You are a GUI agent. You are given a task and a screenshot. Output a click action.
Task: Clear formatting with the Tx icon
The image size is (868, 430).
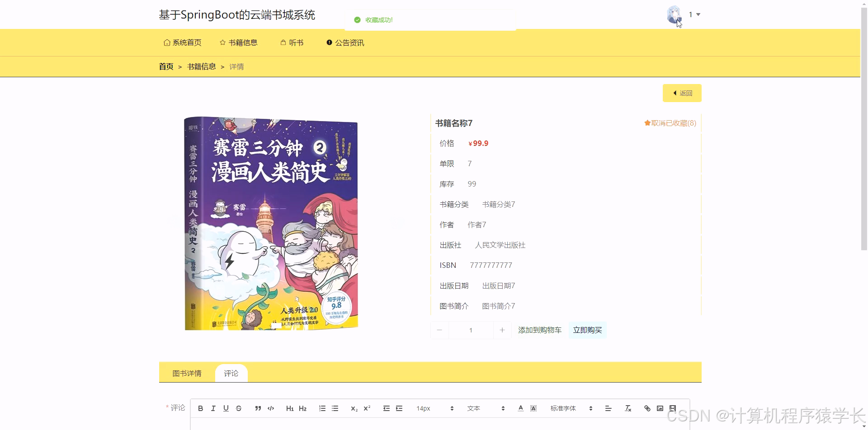pos(627,408)
